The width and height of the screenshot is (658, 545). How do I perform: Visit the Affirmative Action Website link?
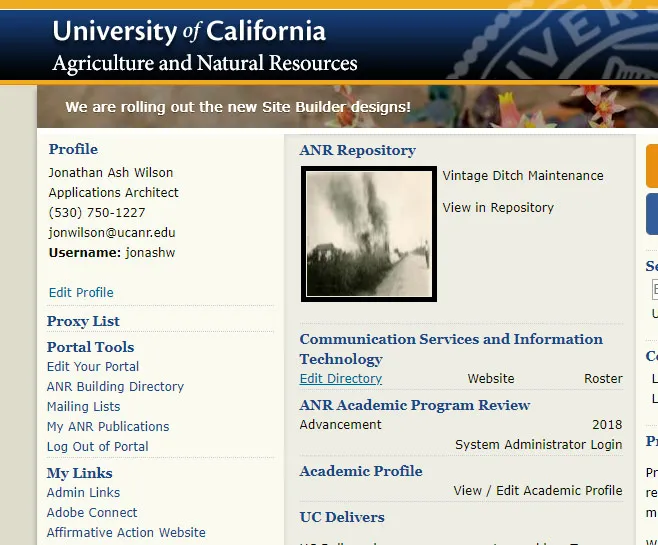pos(126,533)
